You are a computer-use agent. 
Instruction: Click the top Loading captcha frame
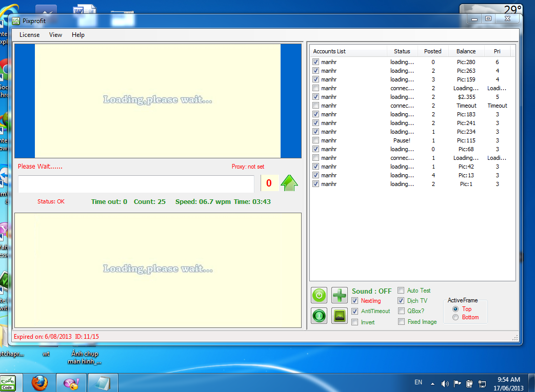157,101
